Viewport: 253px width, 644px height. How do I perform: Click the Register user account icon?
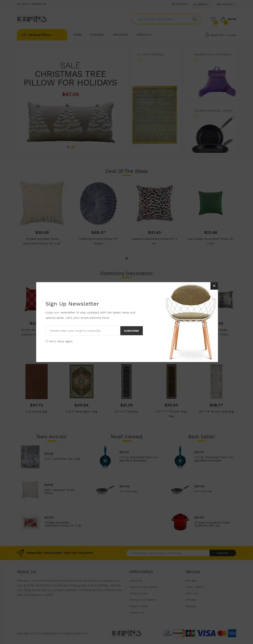pyautogui.click(x=207, y=34)
